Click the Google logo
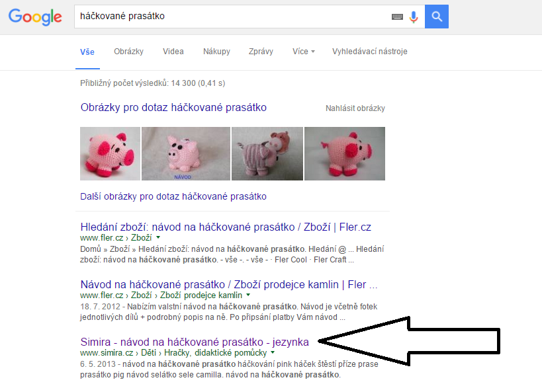The width and height of the screenshot is (542, 392). coord(35,17)
